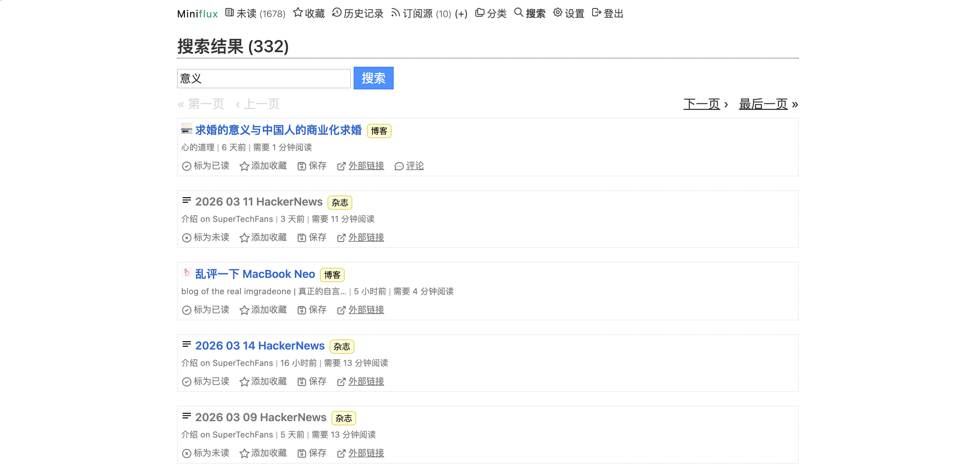This screenshot has height=473, width=980.
Task: Click 博客 tag on 求婚的意义 entry
Action: click(379, 131)
